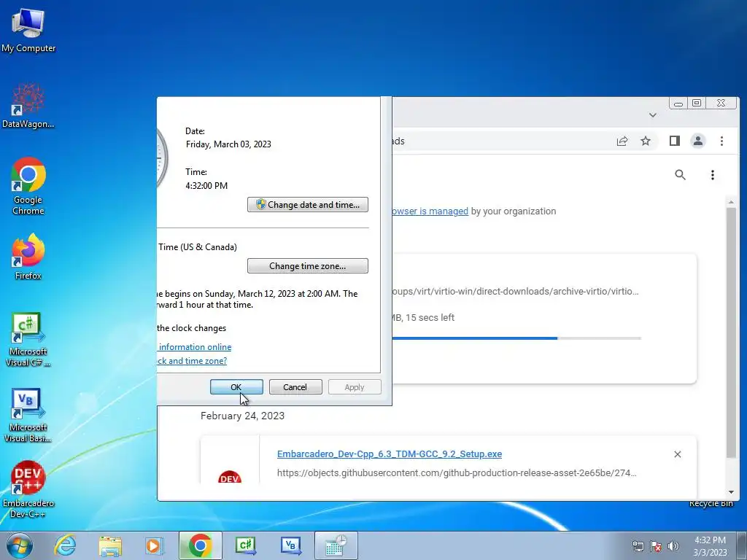
Task: Click the '4:32:00 PM' time text
Action: tap(206, 186)
